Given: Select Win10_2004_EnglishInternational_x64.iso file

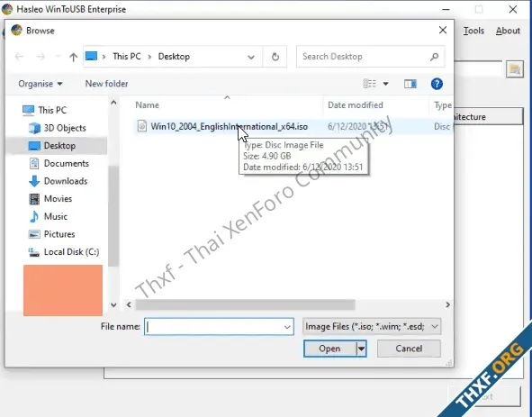Looking at the screenshot, I should point(229,127).
